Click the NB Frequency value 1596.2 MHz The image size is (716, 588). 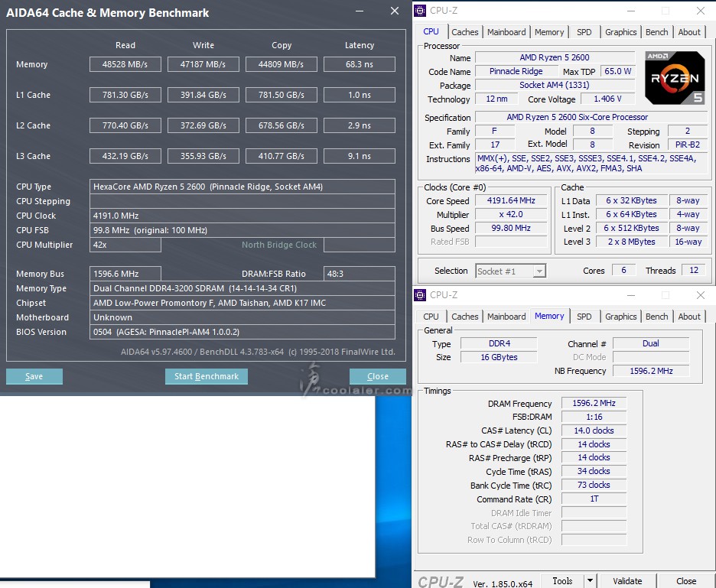pos(651,371)
